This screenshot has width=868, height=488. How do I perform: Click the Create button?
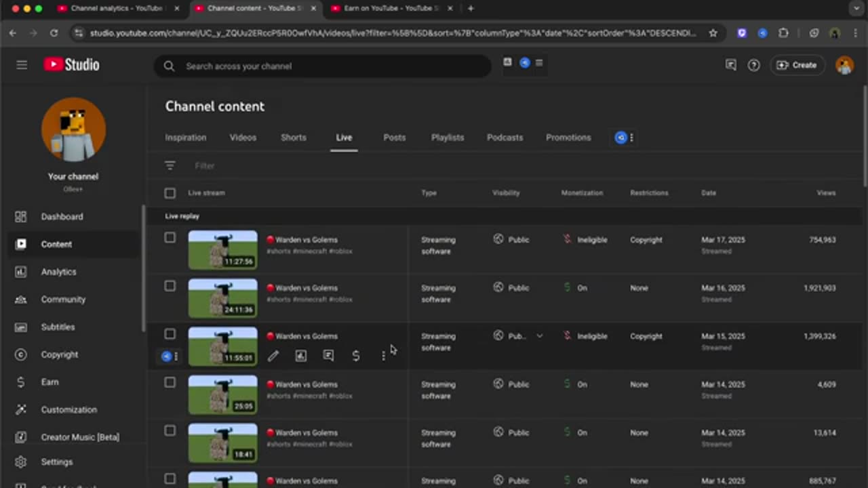click(x=797, y=65)
